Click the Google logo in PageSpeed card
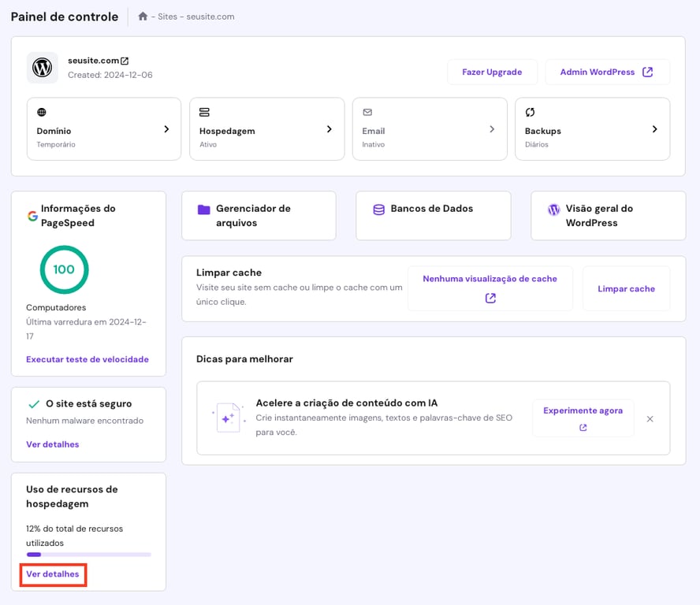Screen dimensions: 700x605 32,216
